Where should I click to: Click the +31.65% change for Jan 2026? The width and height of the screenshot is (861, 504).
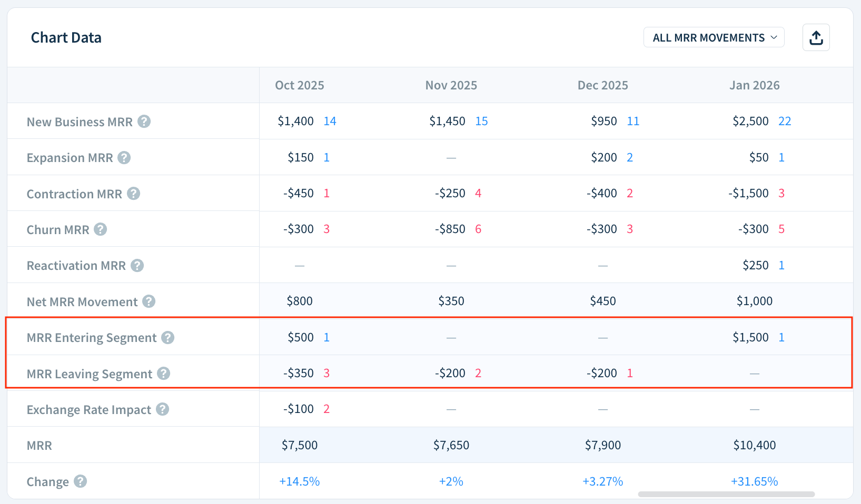point(754,480)
